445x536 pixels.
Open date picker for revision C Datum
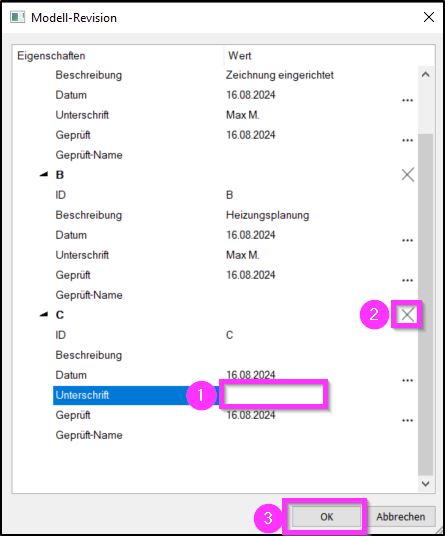[407, 380]
